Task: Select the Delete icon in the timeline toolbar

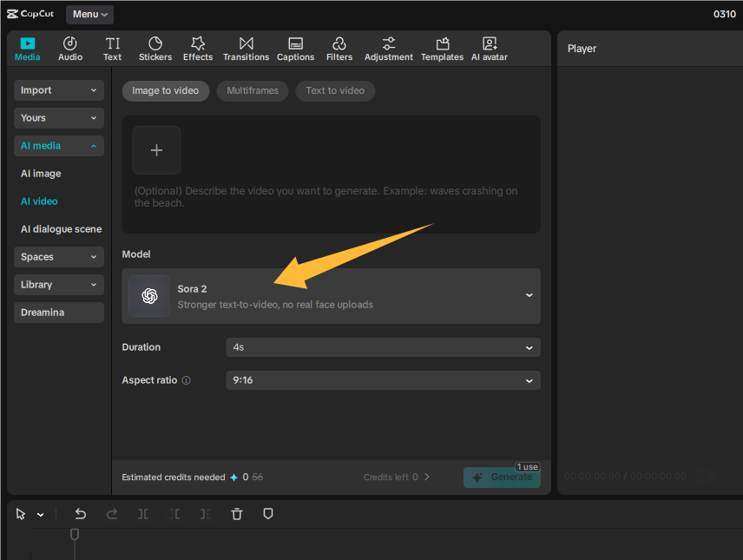Action: pos(236,513)
